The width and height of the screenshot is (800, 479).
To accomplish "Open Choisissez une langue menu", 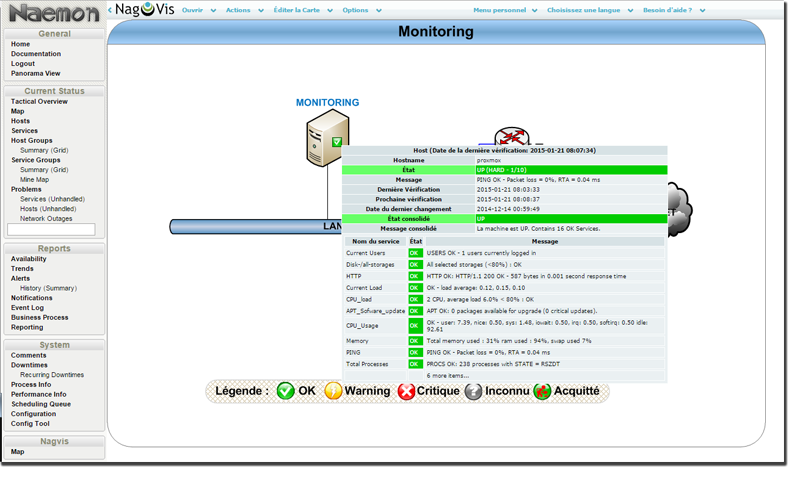I will click(584, 10).
